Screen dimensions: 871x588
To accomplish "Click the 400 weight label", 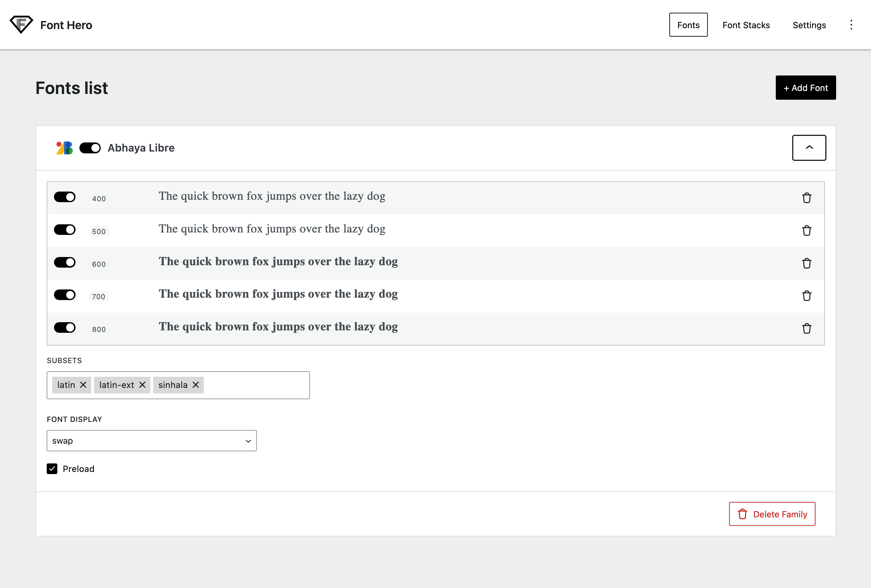I will (x=99, y=199).
